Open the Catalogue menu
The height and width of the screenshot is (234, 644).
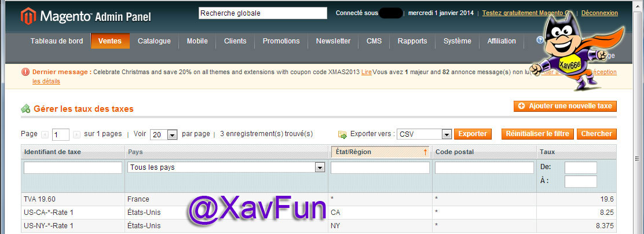click(154, 41)
